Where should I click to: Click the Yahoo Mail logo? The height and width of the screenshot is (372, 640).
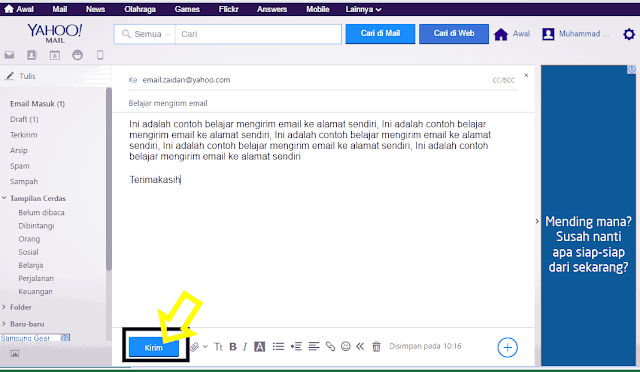point(55,33)
